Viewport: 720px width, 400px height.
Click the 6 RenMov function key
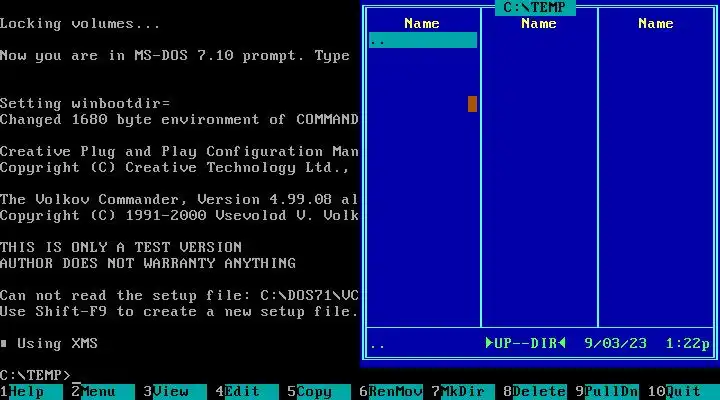click(391, 391)
